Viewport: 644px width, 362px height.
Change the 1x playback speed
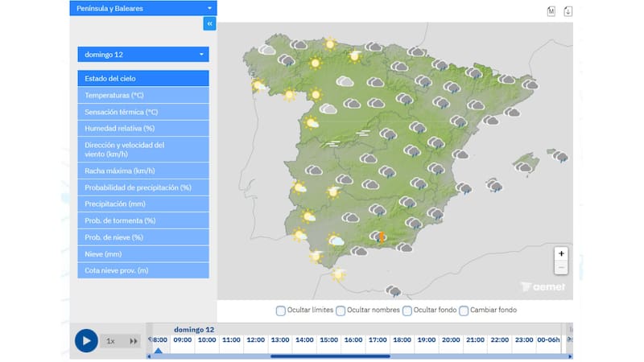(110, 341)
